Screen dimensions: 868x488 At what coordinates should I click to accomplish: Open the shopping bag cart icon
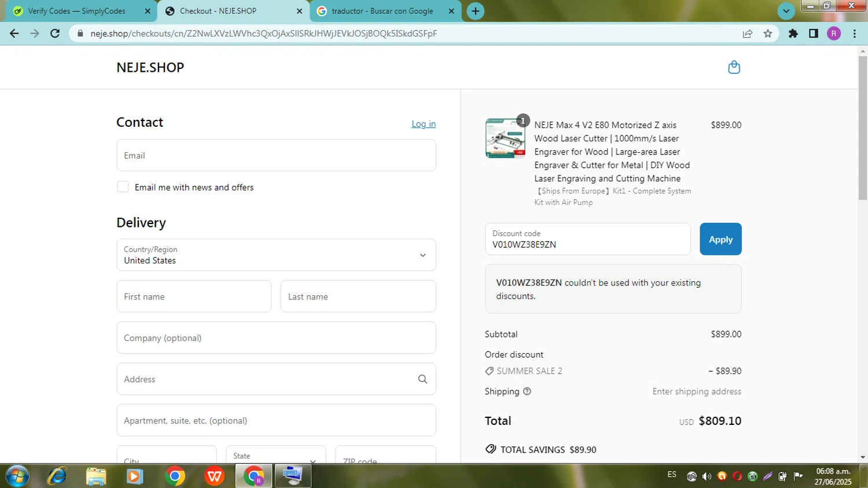(734, 67)
